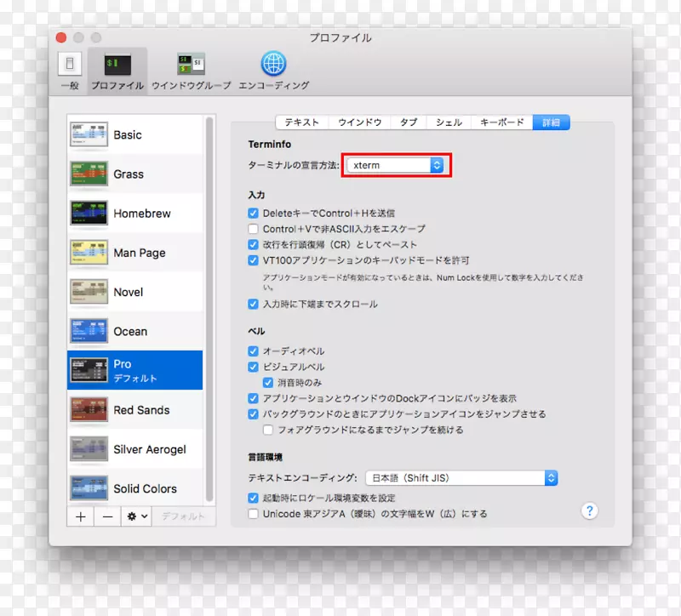Open the シェル tab

coord(449,123)
